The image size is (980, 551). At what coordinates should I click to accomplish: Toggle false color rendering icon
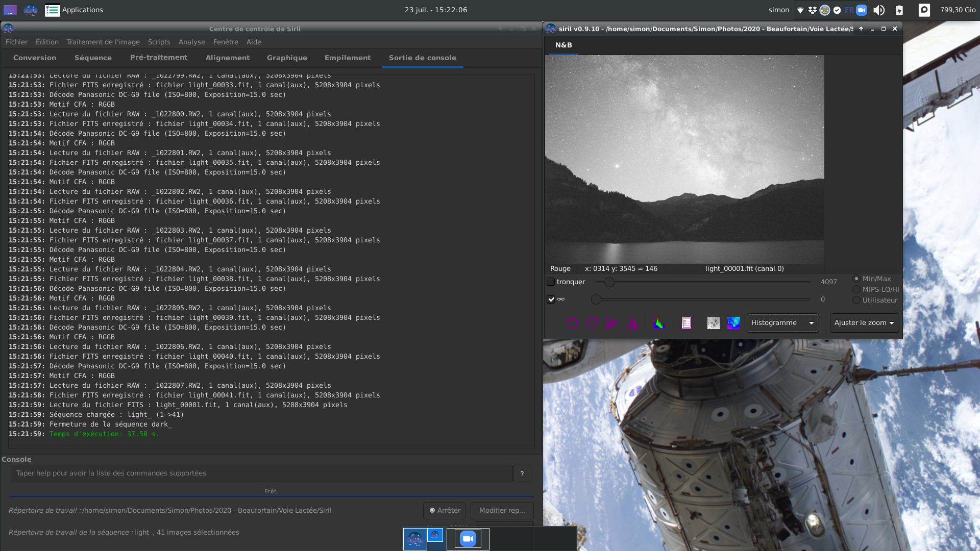733,323
